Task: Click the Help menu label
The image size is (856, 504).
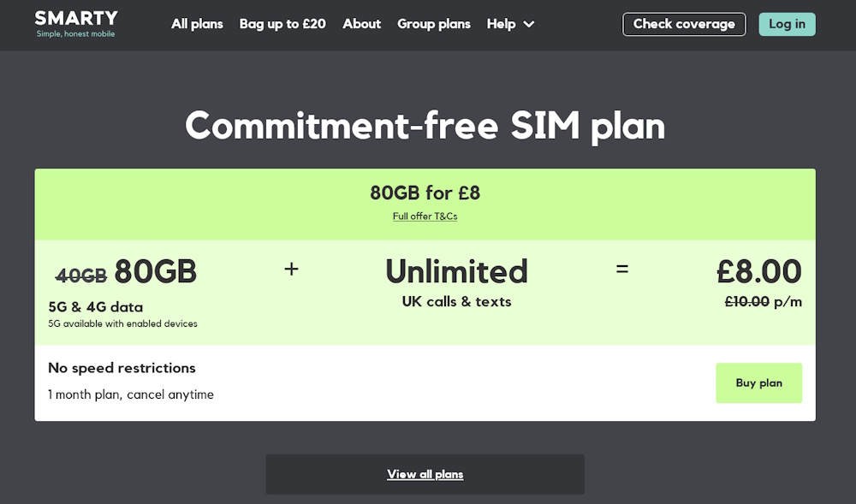Action: 502,24
